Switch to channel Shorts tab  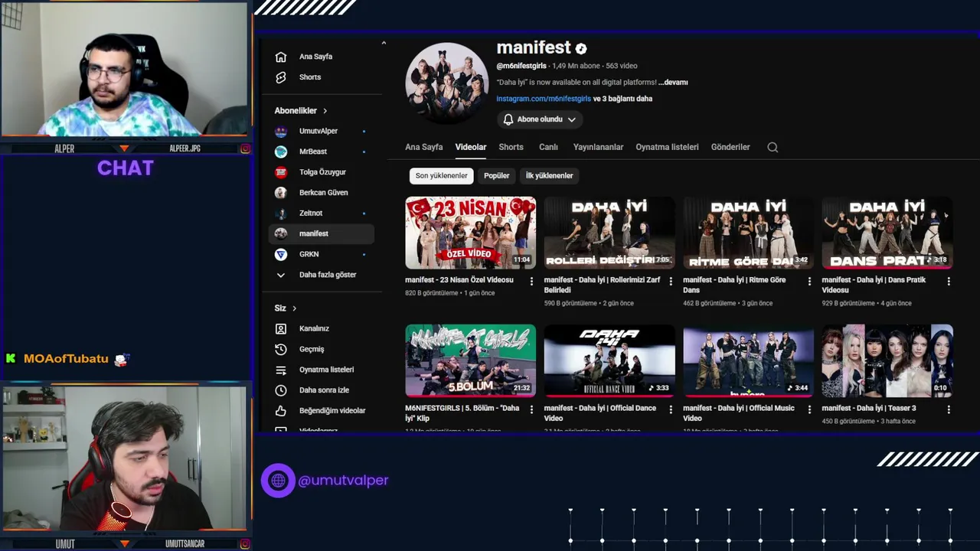tap(511, 147)
